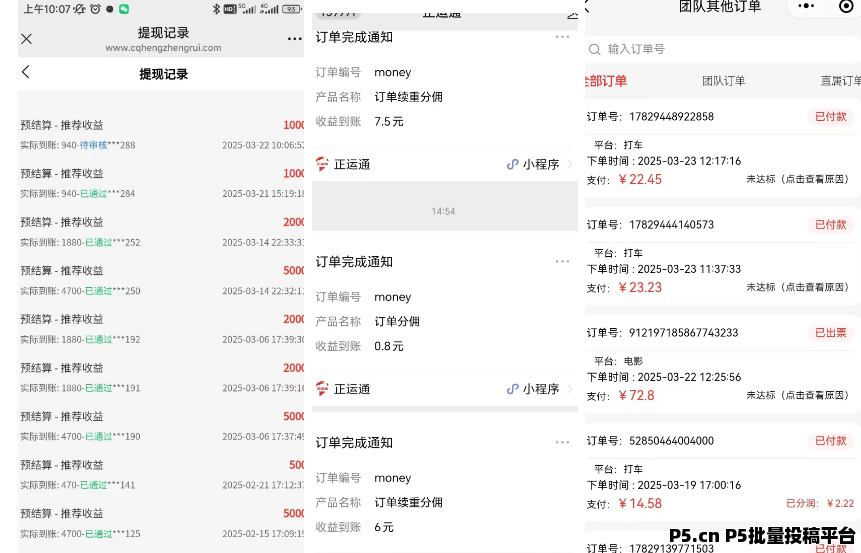Image resolution: width=861 pixels, height=553 pixels.
Task: Select withdrawal record dated 2025-03-14 22:33
Action: point(162,232)
